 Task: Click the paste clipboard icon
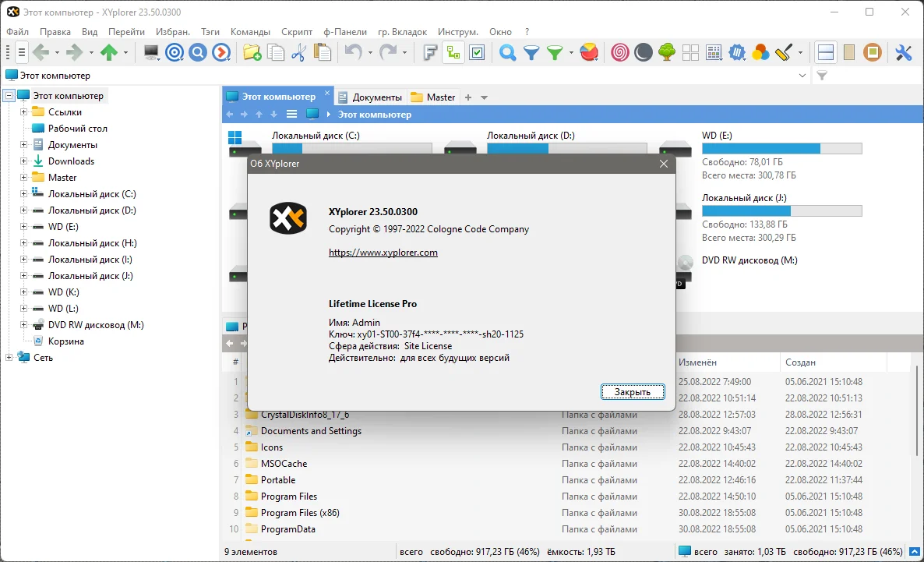pyautogui.click(x=323, y=52)
